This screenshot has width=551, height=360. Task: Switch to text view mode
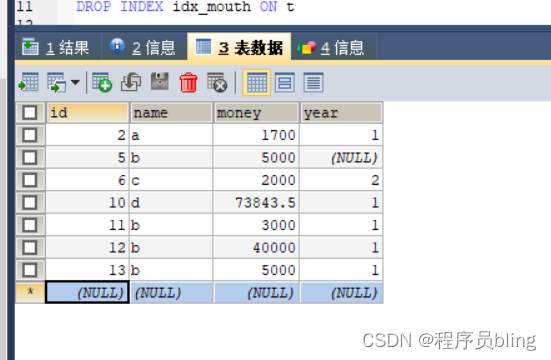click(x=313, y=83)
